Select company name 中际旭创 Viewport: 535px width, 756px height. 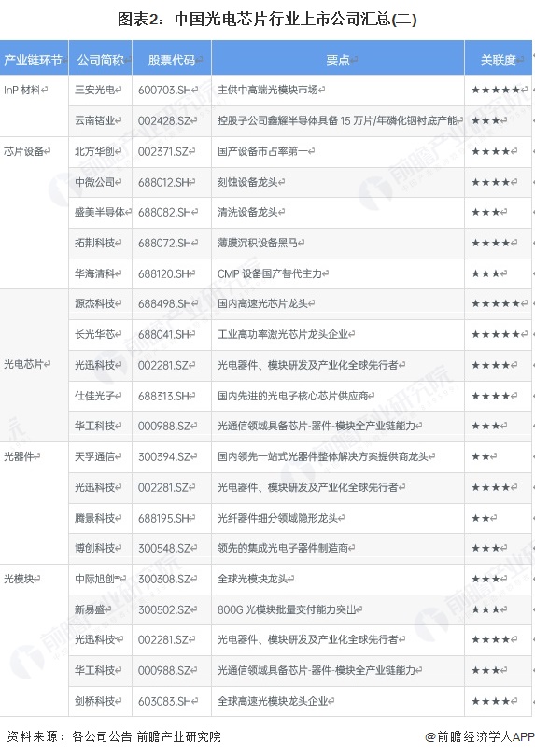pyautogui.click(x=94, y=579)
